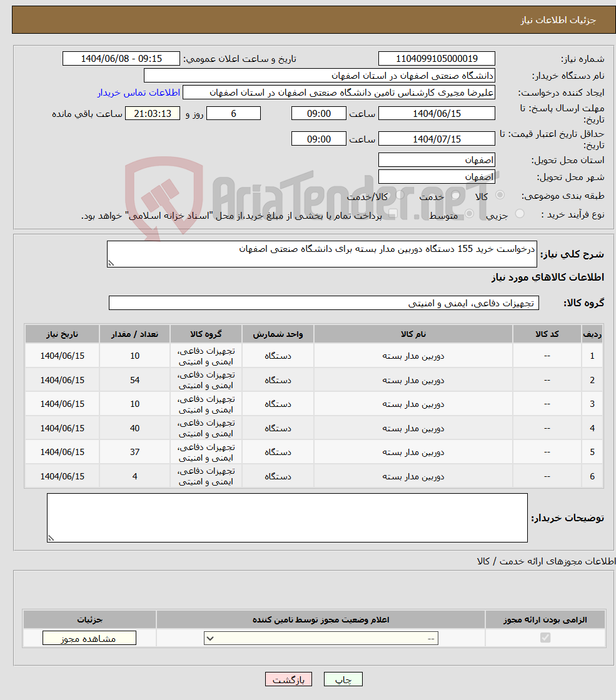616x700 pixels.
Task: Select the خدمت radio under طبقه بندی موضوعی
Action: pyautogui.click(x=455, y=196)
